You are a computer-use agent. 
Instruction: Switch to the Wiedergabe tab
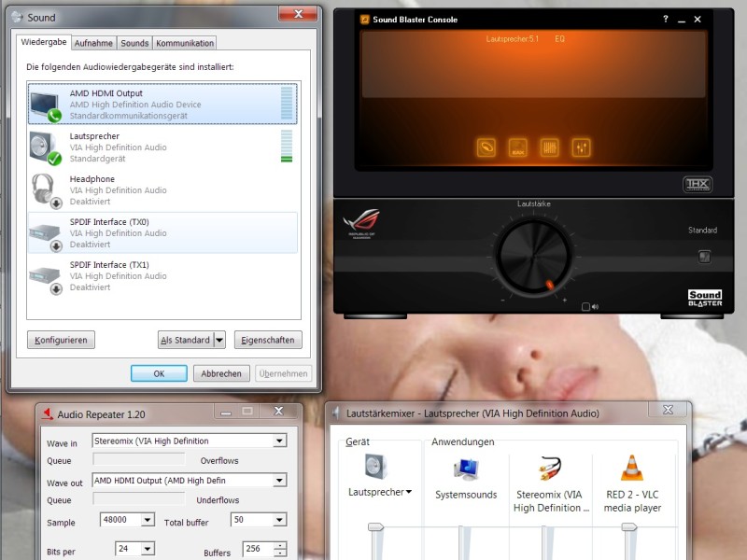pyautogui.click(x=44, y=42)
